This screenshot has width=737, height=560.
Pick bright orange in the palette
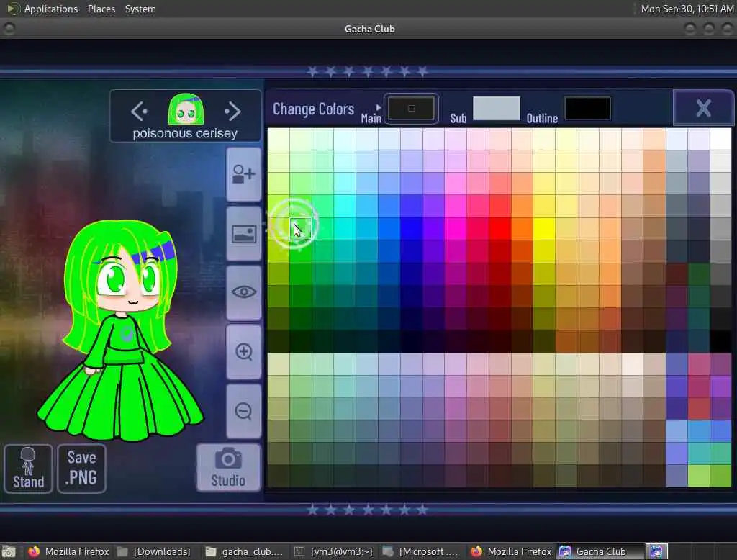[x=522, y=228]
